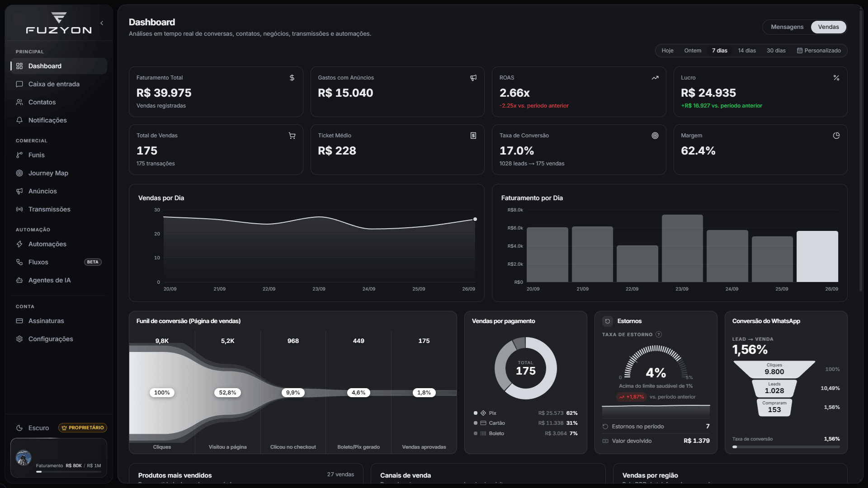
Task: Select the Ontem time range
Action: (x=693, y=51)
